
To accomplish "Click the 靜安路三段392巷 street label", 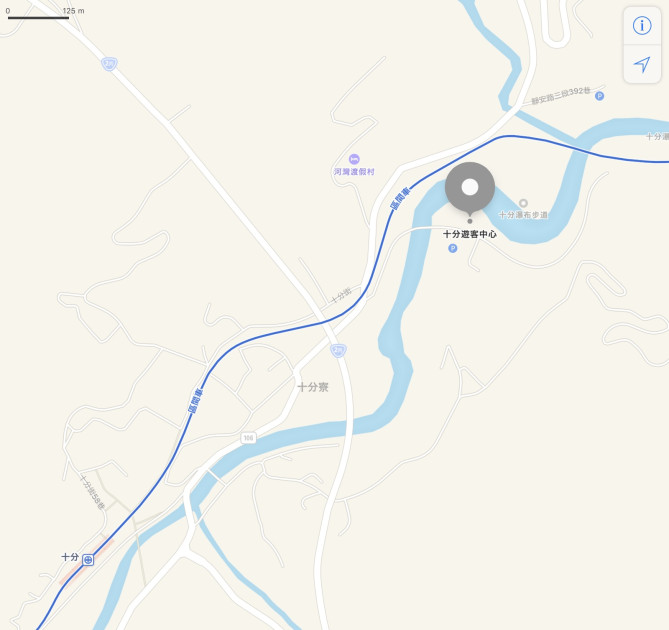I will (x=561, y=96).
